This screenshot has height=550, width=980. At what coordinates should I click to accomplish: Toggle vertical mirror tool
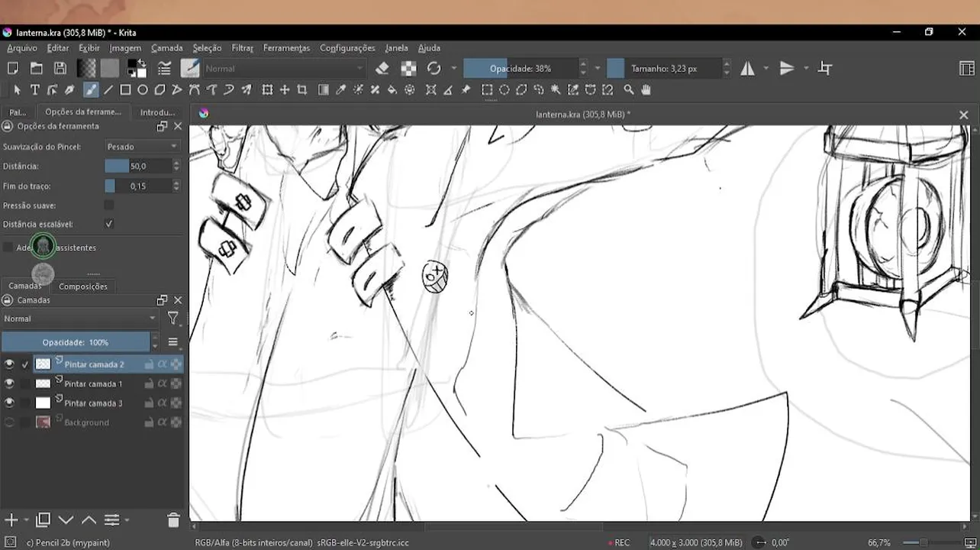click(787, 68)
